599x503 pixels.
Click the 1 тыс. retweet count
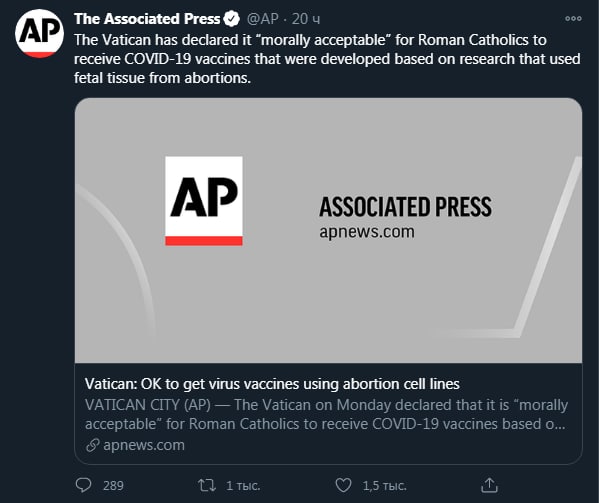(x=243, y=485)
